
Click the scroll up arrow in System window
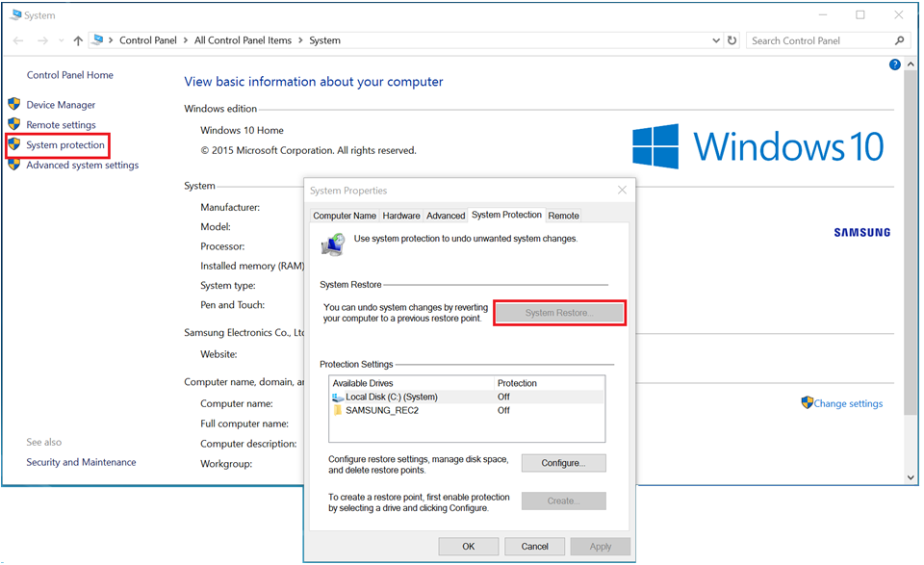coord(911,64)
